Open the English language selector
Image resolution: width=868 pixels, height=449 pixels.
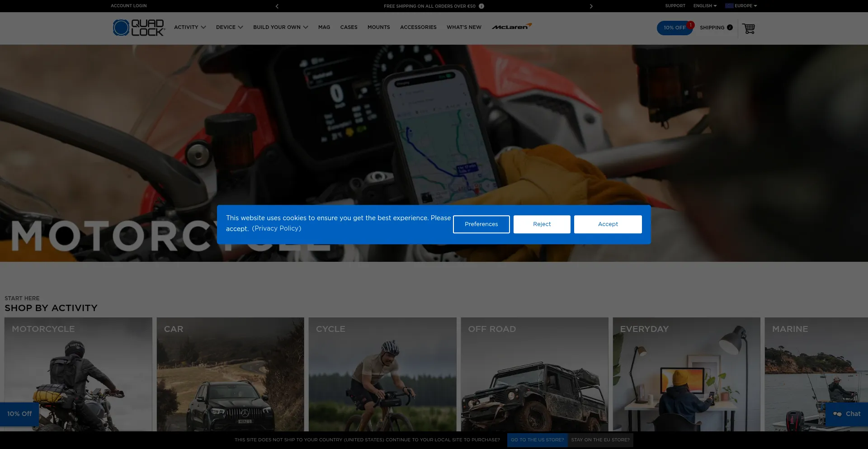705,6
